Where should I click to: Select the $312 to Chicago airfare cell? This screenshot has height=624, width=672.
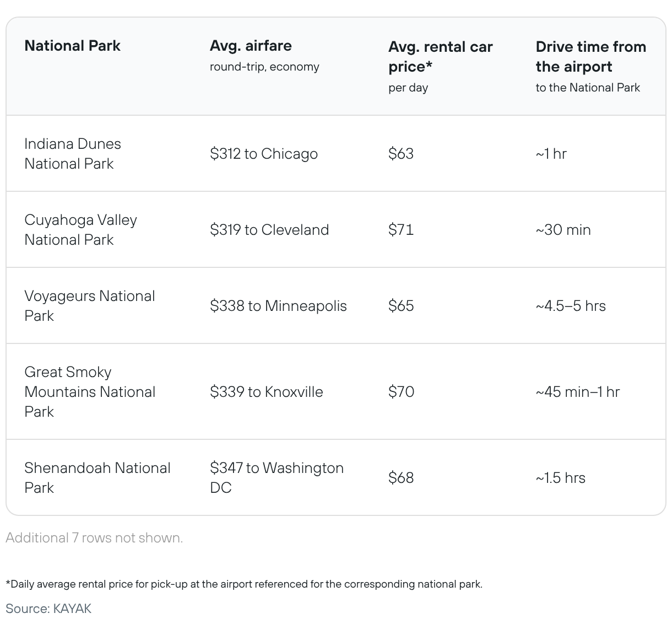(264, 154)
